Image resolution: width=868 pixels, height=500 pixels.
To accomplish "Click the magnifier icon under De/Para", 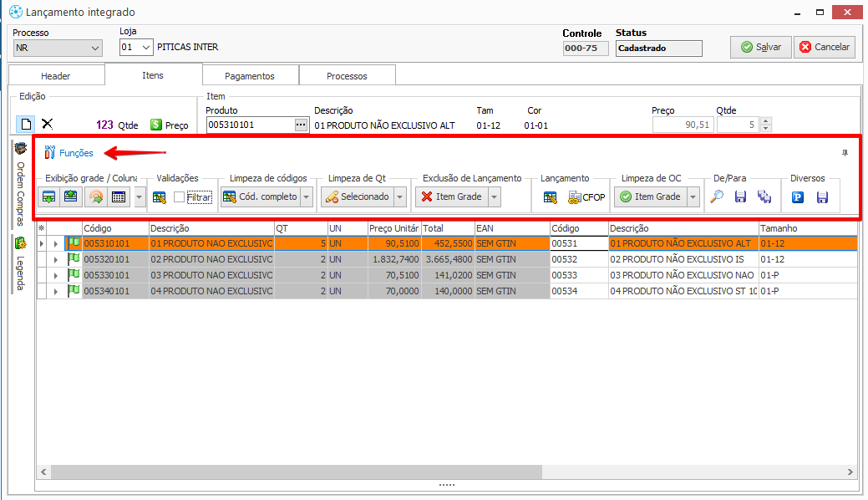I will (717, 197).
